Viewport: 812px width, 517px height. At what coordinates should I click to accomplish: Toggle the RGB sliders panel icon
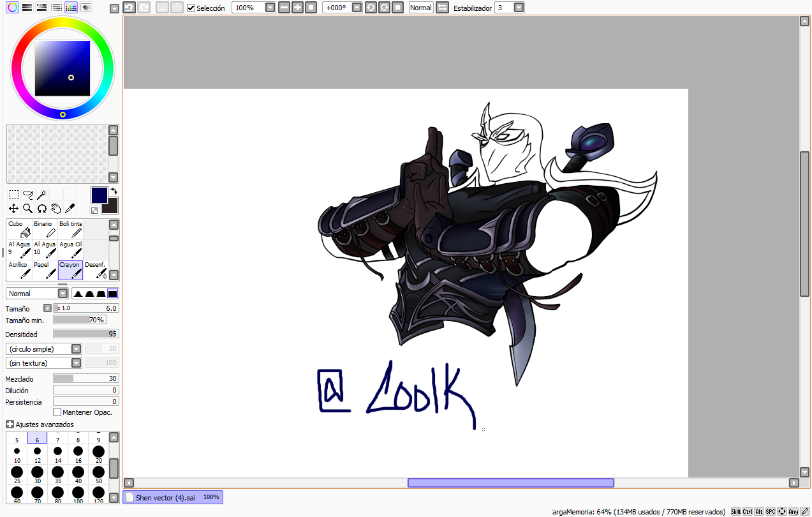(27, 8)
